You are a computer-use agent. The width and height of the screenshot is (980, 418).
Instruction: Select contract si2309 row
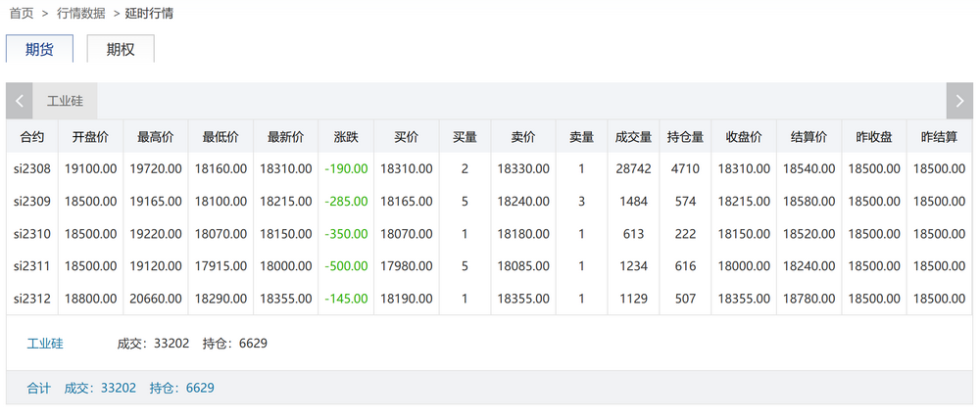point(31,201)
